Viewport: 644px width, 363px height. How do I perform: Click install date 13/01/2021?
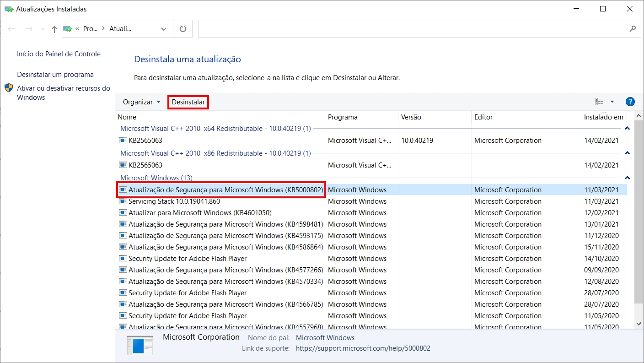click(x=601, y=224)
